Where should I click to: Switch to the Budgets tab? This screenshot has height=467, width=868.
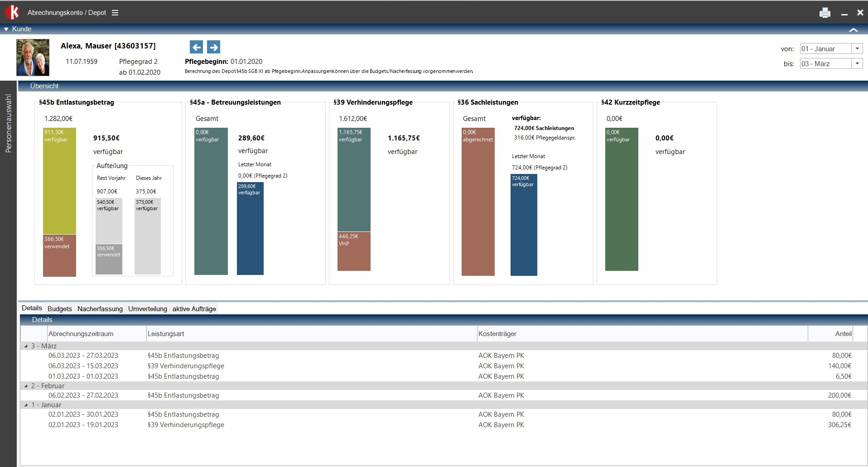[x=60, y=308]
